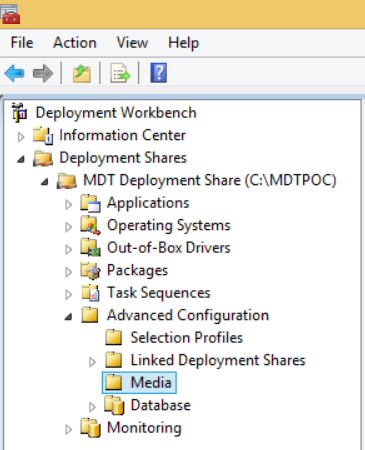Select the Deployment Workbench label
The image size is (365, 450).
click(x=116, y=113)
